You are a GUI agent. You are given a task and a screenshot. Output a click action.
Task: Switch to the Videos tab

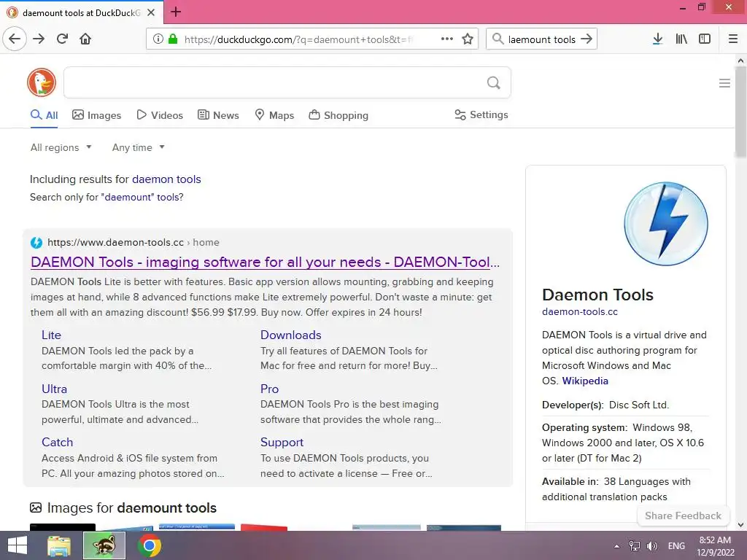point(160,115)
